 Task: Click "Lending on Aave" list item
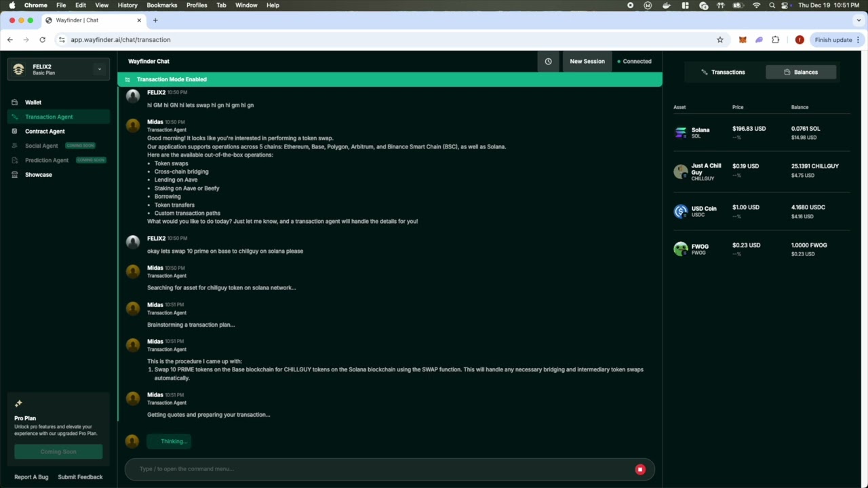coord(176,180)
